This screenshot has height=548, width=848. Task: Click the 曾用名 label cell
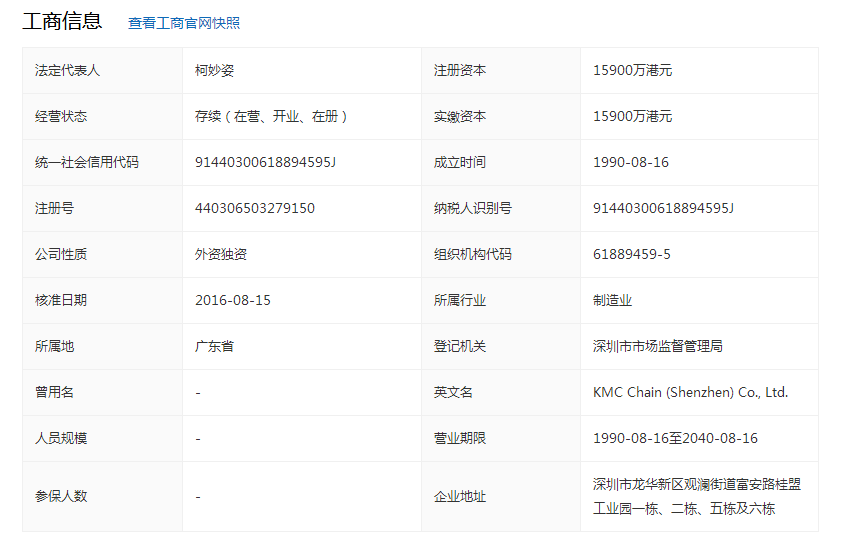click(x=103, y=392)
